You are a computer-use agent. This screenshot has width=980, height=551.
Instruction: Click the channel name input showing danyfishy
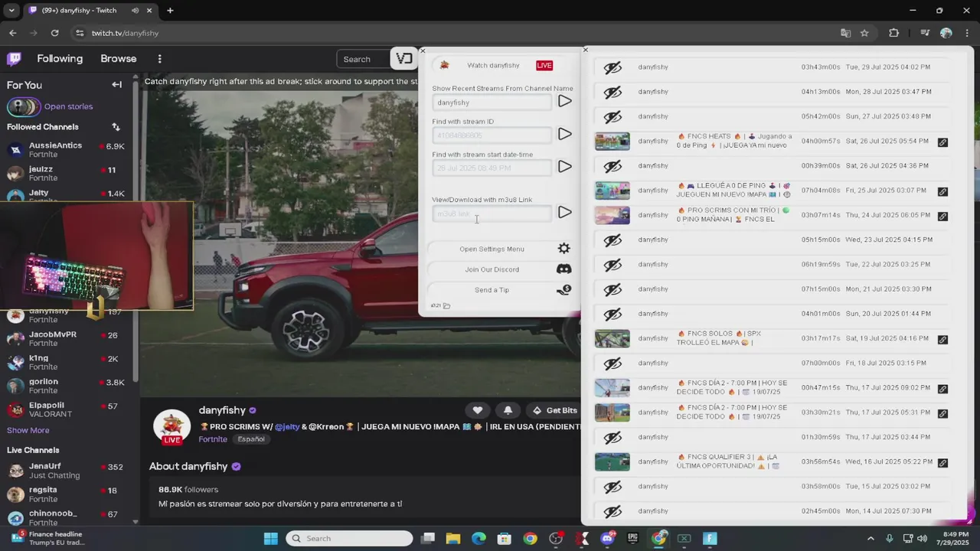tap(492, 103)
